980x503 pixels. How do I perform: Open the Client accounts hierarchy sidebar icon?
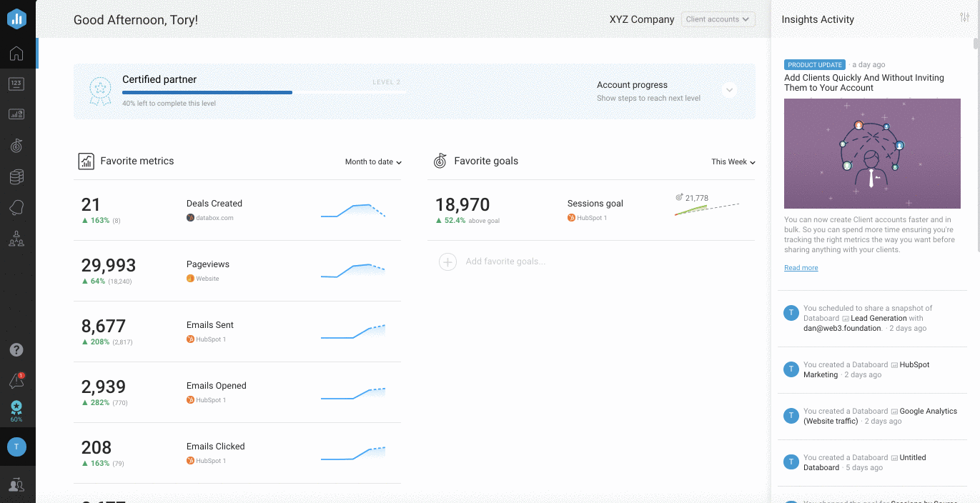coord(16,239)
